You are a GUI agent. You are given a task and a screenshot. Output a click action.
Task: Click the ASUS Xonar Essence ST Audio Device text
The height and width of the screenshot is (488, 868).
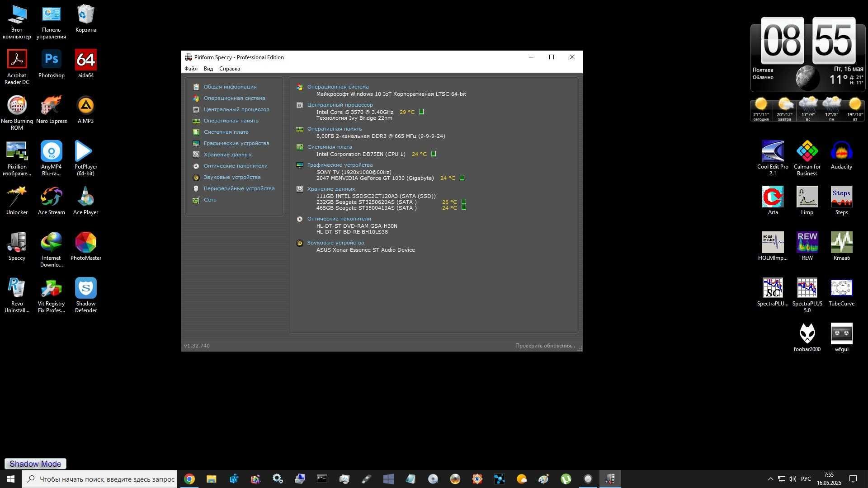[365, 250]
